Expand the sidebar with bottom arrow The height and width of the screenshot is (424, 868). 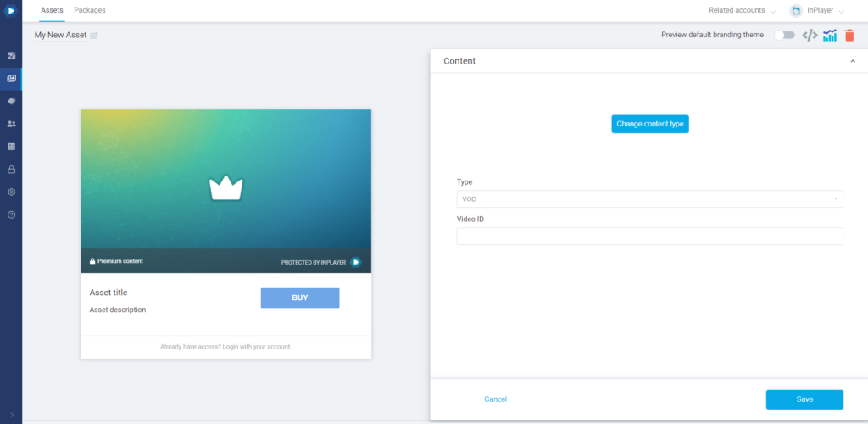click(12, 415)
